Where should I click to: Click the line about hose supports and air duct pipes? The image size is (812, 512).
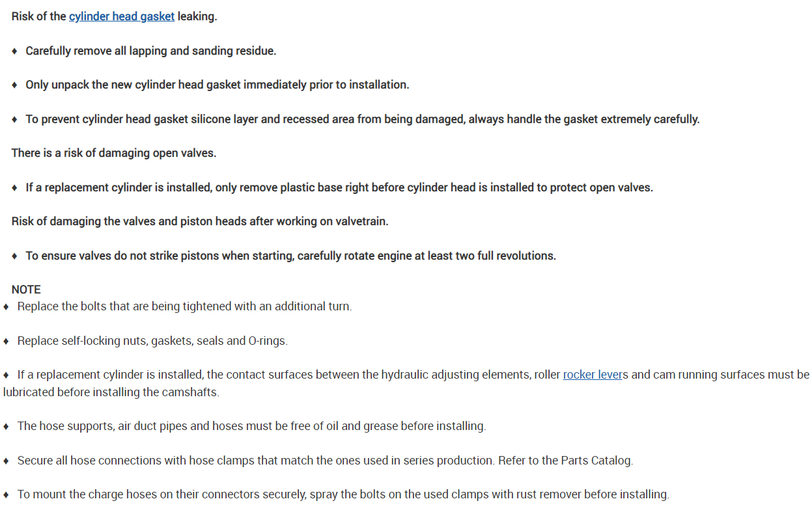coord(251,427)
